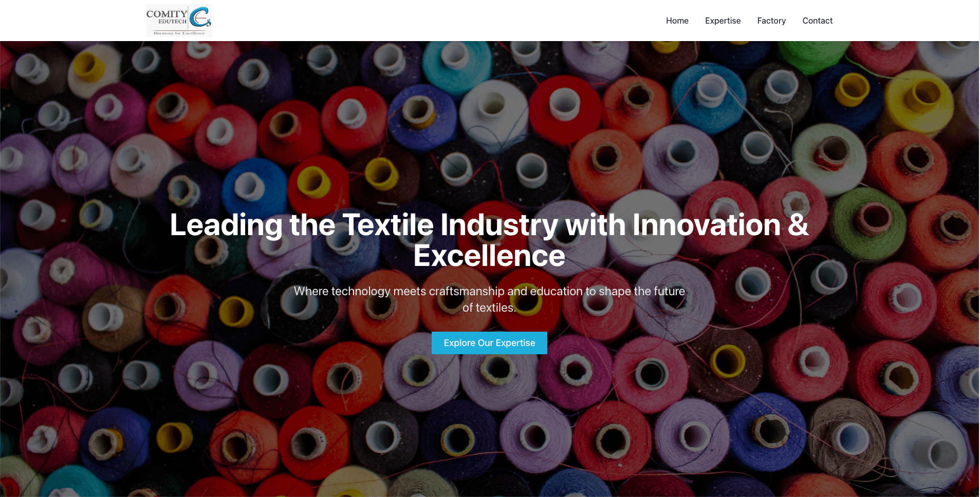Click the word 'Innovation' in the headline

(x=707, y=225)
